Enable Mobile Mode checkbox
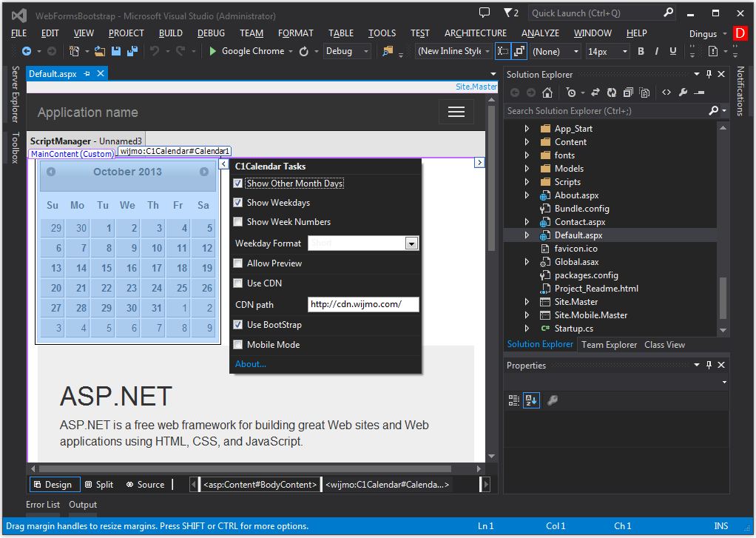The height and width of the screenshot is (538, 756). [237, 345]
